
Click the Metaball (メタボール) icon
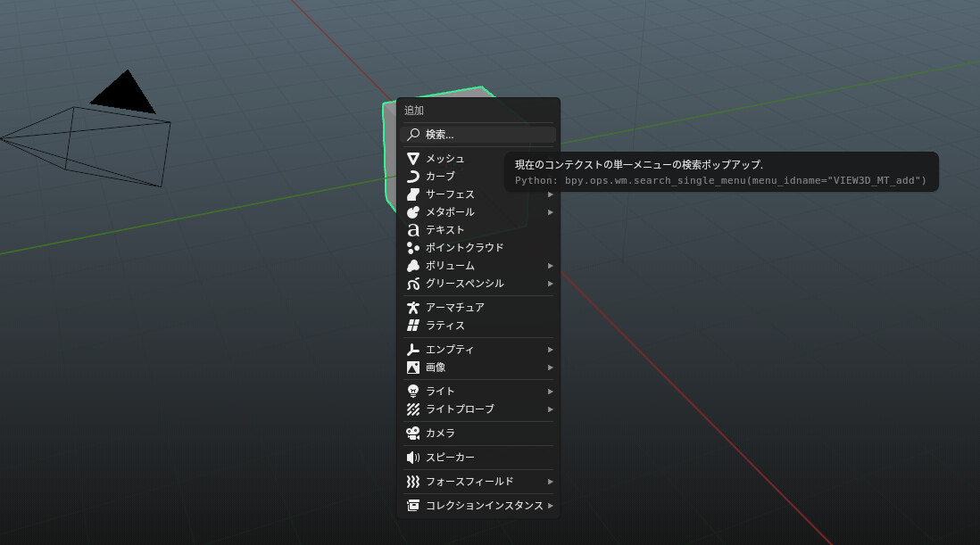[413, 212]
